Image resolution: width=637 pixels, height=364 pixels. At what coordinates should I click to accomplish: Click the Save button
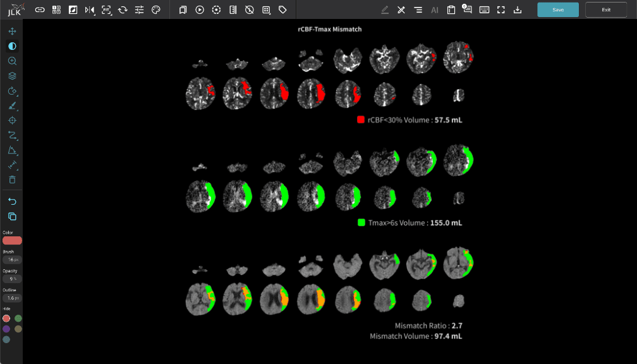557,9
